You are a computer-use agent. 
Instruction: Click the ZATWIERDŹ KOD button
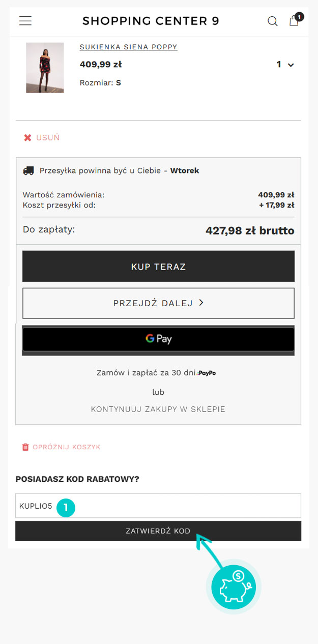pos(158,531)
